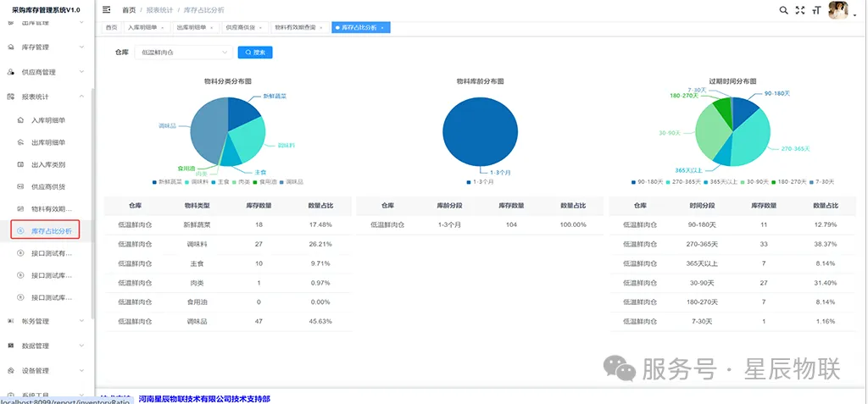This screenshot has height=404, width=868.
Task: Click the 7-30天 table cell
Action: (702, 321)
